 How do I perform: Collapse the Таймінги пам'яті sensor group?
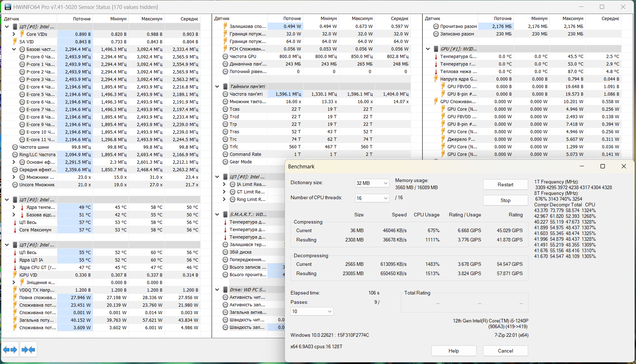point(217,86)
